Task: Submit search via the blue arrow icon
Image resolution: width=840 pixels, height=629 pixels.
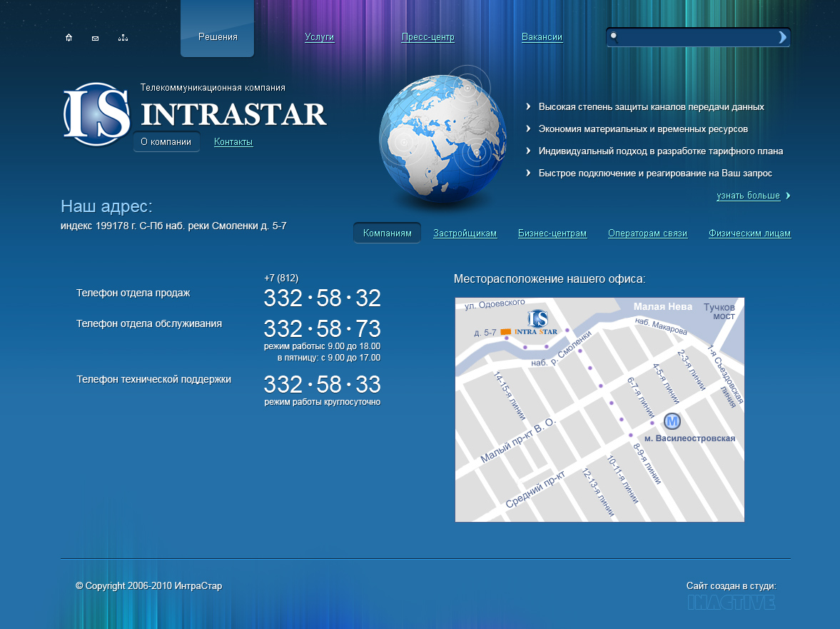Action: [781, 36]
